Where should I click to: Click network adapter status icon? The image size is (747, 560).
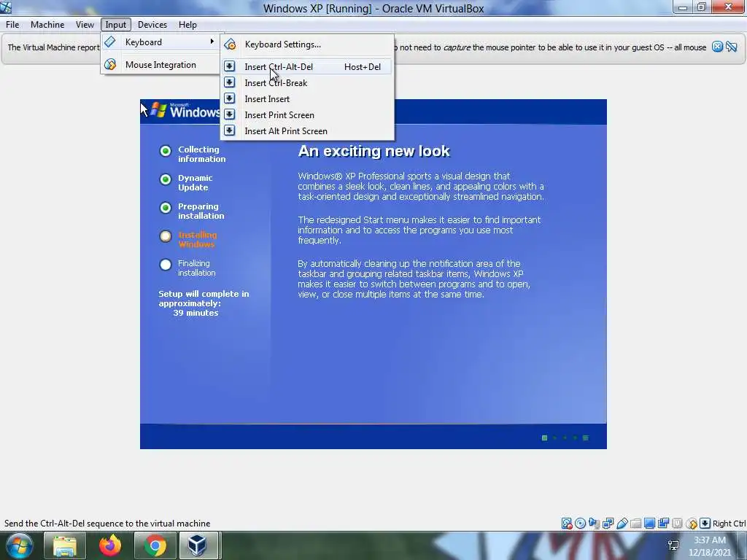point(608,524)
